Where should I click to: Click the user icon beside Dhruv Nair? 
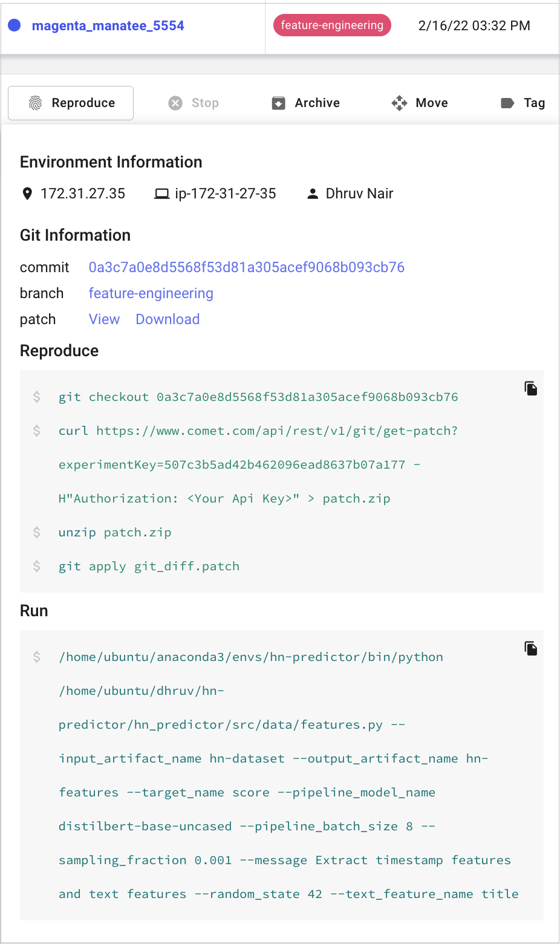point(313,194)
